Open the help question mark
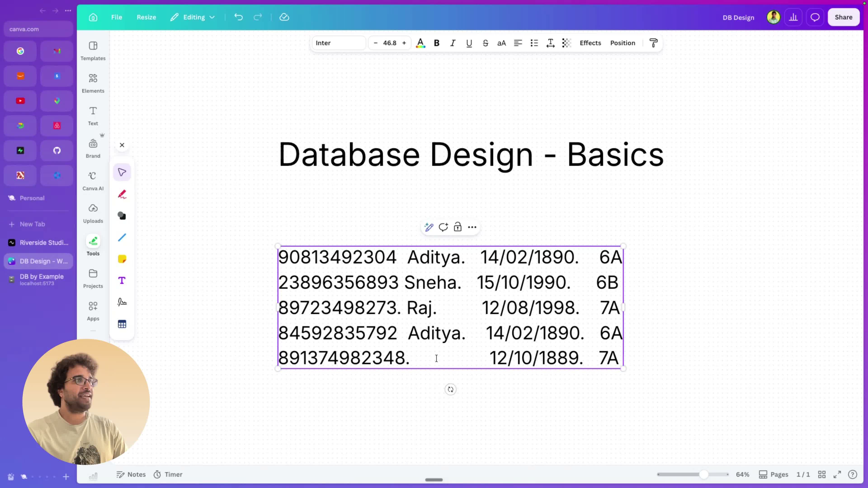Screen dimensions: 868x488 pos(852,474)
